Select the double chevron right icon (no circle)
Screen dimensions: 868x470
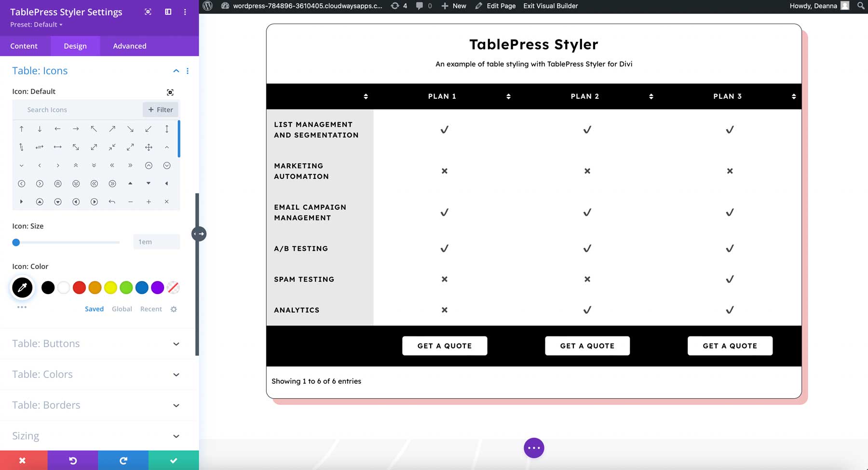(x=130, y=165)
